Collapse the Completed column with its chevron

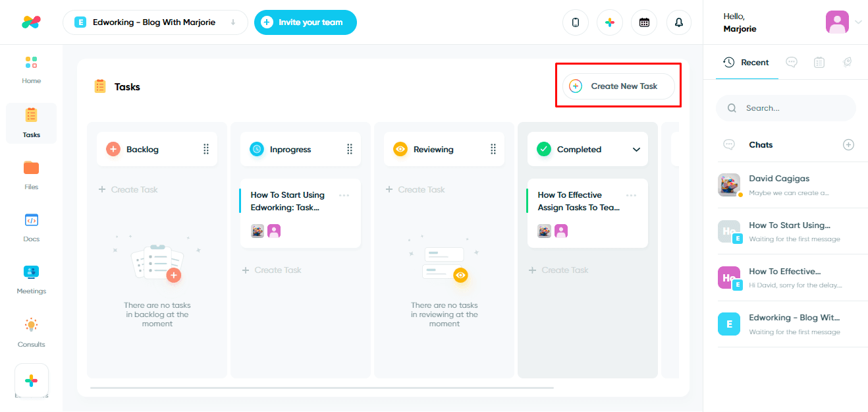636,149
